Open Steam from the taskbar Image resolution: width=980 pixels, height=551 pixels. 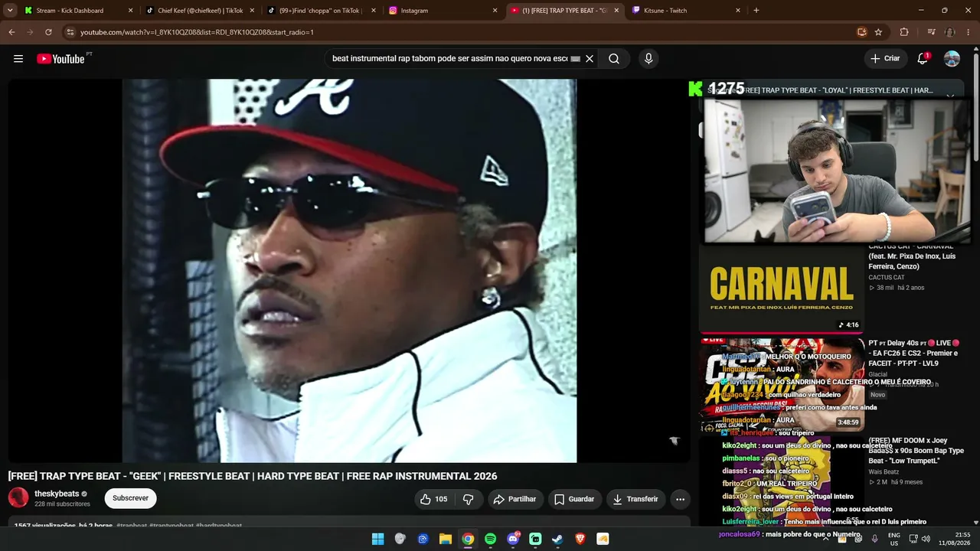tap(557, 539)
